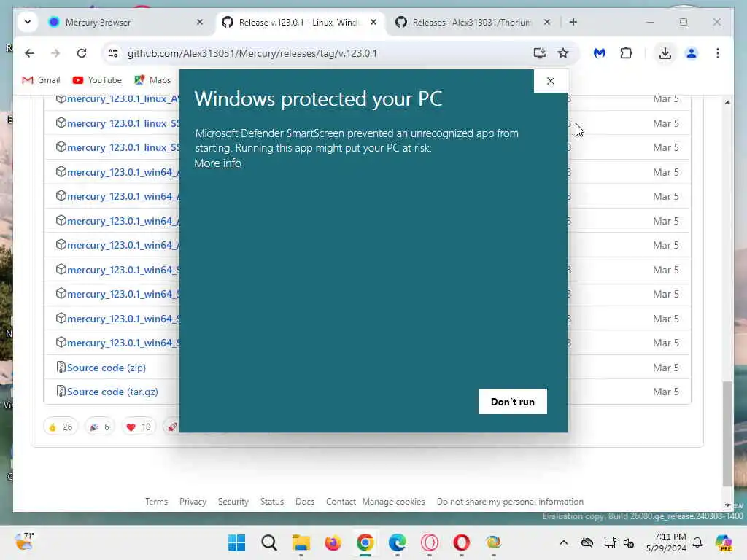Open a new tab with plus button
This screenshot has height=560, width=747.
pos(573,22)
